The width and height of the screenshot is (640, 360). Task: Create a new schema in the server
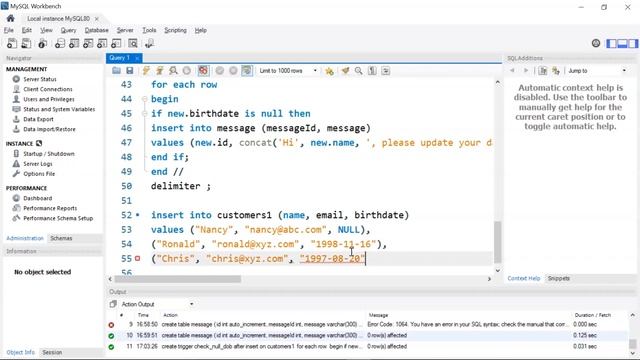[x=60, y=43]
